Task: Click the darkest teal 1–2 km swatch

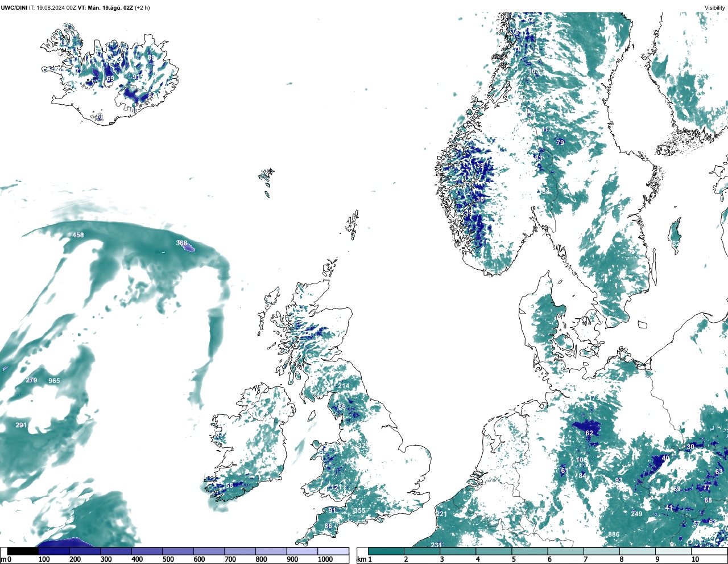Action: (x=386, y=551)
